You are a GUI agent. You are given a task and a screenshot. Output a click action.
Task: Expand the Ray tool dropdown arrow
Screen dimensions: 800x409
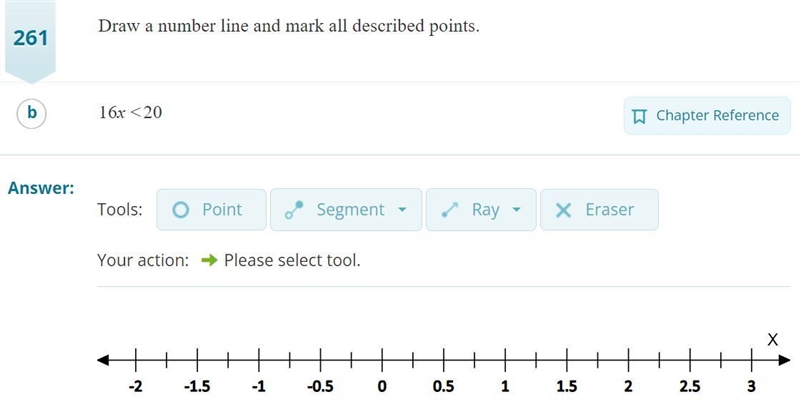tap(516, 210)
